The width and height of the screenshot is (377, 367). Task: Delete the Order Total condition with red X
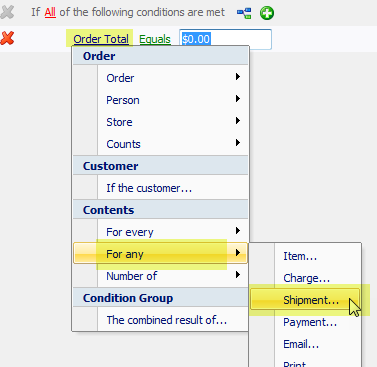click(7, 38)
